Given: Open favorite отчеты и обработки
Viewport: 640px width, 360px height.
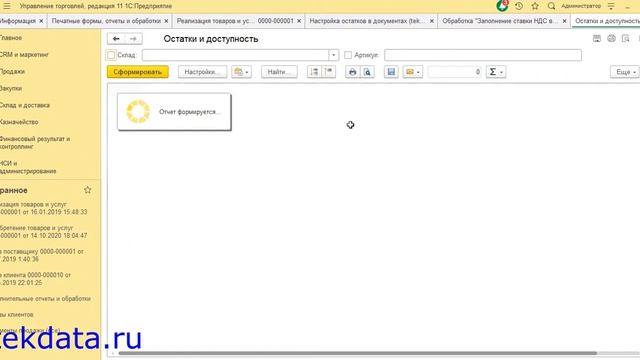Looking at the screenshot, I should click(x=45, y=299).
